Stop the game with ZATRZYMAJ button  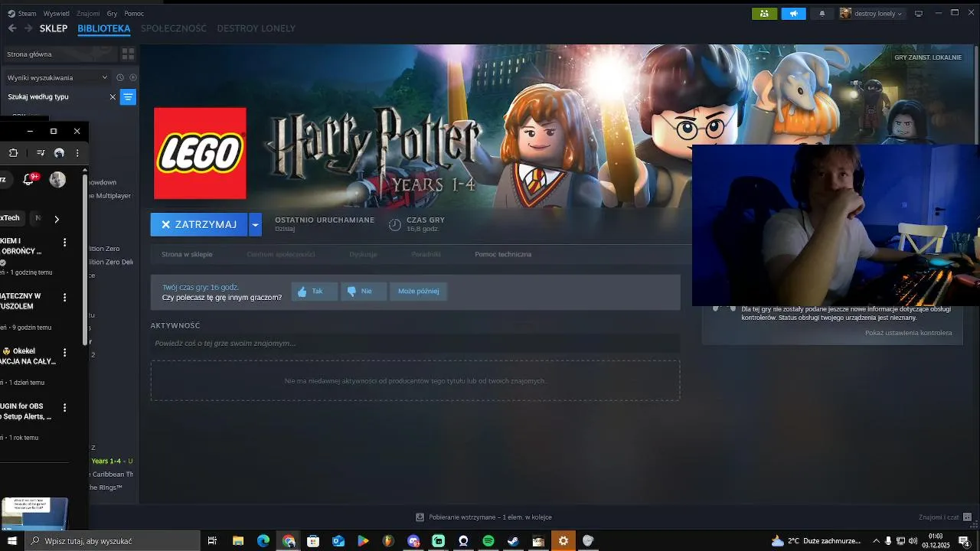(199, 224)
